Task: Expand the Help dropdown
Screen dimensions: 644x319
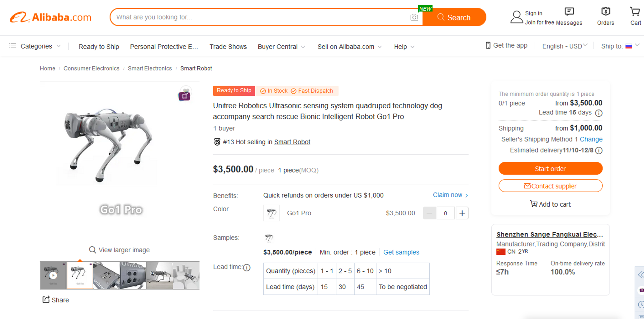Action: tap(404, 47)
